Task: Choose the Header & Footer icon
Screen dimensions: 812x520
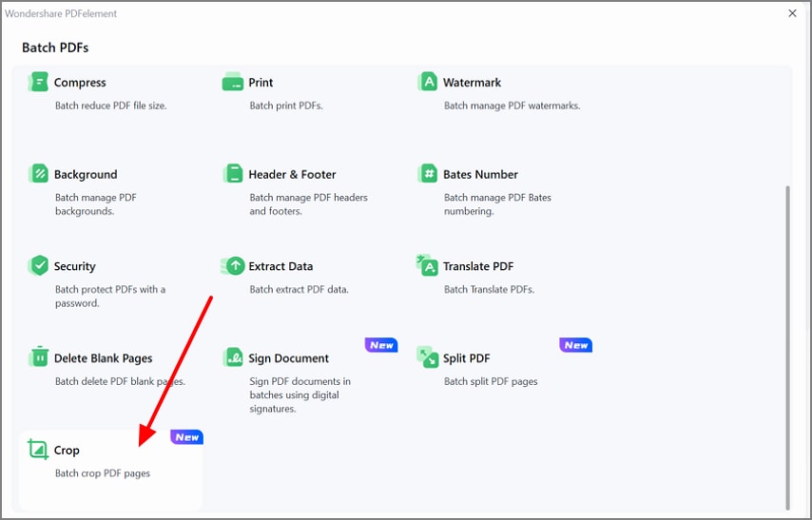Action: [233, 174]
